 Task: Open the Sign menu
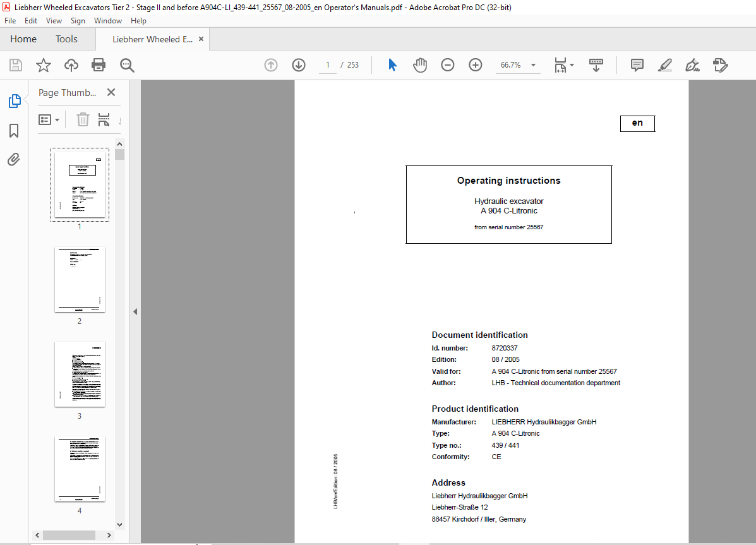78,21
